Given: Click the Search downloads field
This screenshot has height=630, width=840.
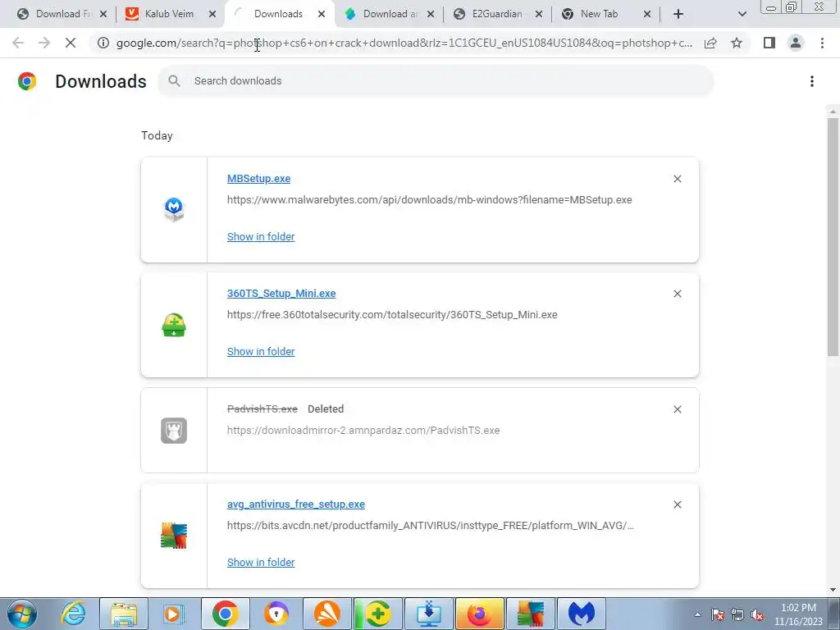Looking at the screenshot, I should pos(436,81).
